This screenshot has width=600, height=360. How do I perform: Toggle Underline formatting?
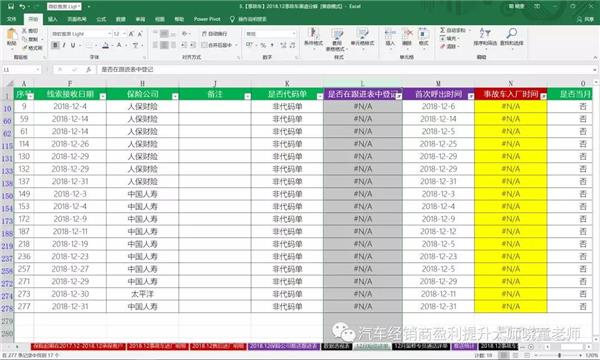pyautogui.click(x=73, y=45)
